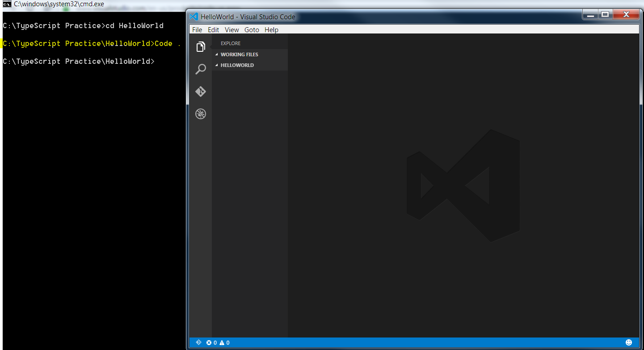Viewport: 644px width, 350px height.
Task: Open the Help menu
Action: pos(271,30)
